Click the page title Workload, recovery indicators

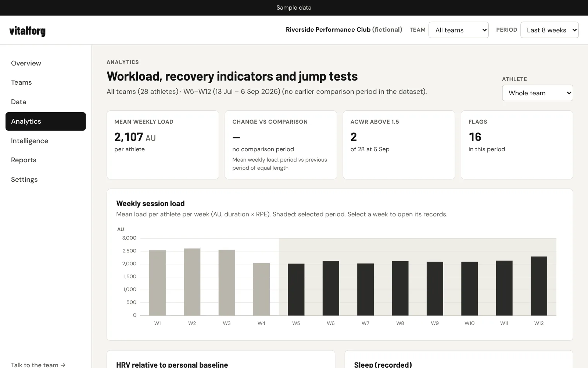[232, 76]
